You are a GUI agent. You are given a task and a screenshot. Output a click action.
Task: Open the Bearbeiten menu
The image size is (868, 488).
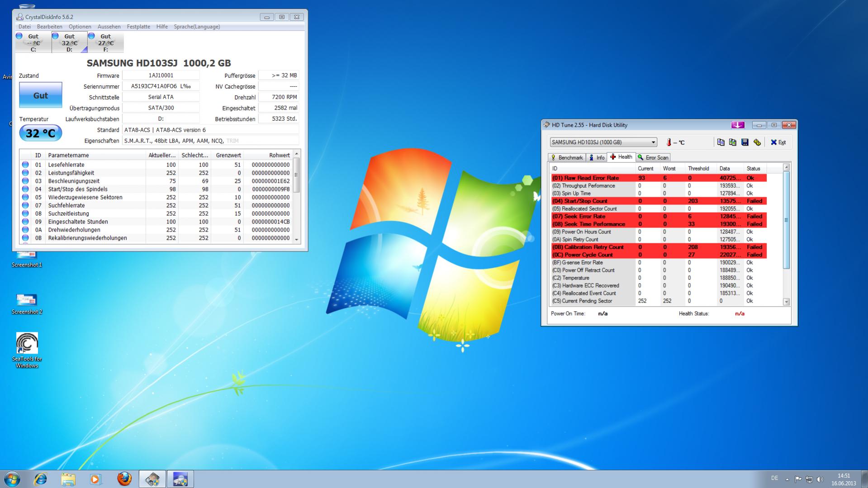49,27
